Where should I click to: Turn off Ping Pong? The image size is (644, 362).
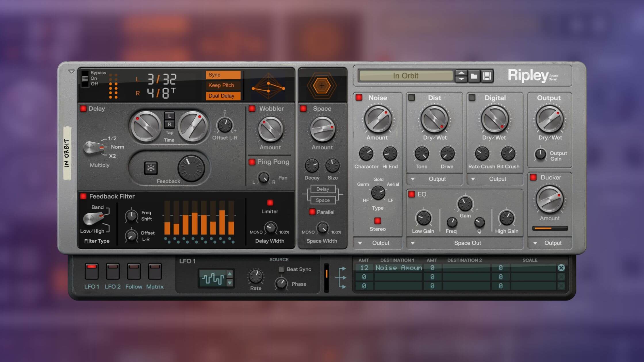point(252,162)
